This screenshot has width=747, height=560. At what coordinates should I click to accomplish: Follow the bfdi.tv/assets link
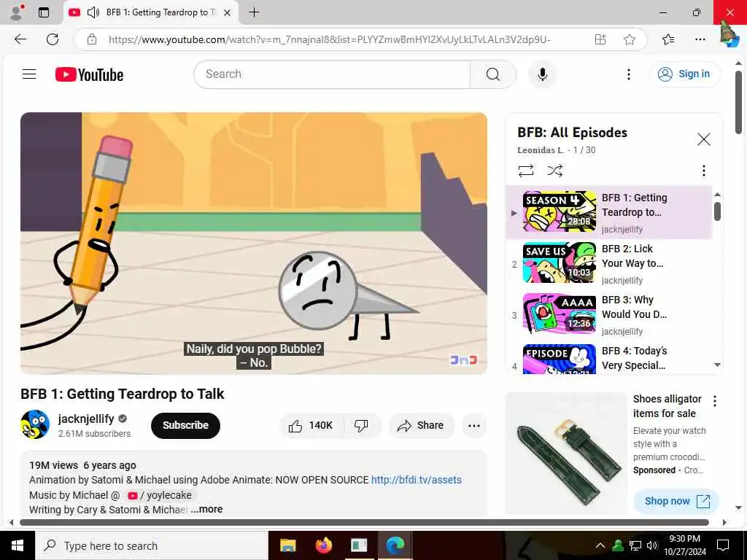[416, 480]
